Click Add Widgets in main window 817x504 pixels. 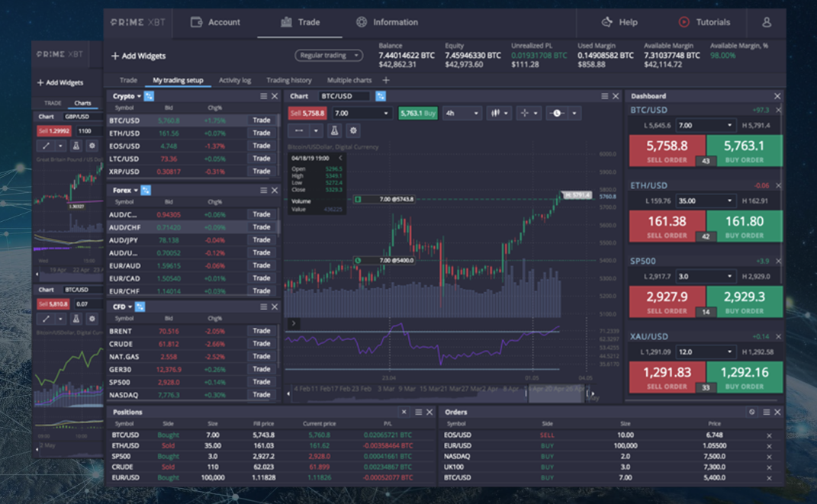pyautogui.click(x=139, y=56)
